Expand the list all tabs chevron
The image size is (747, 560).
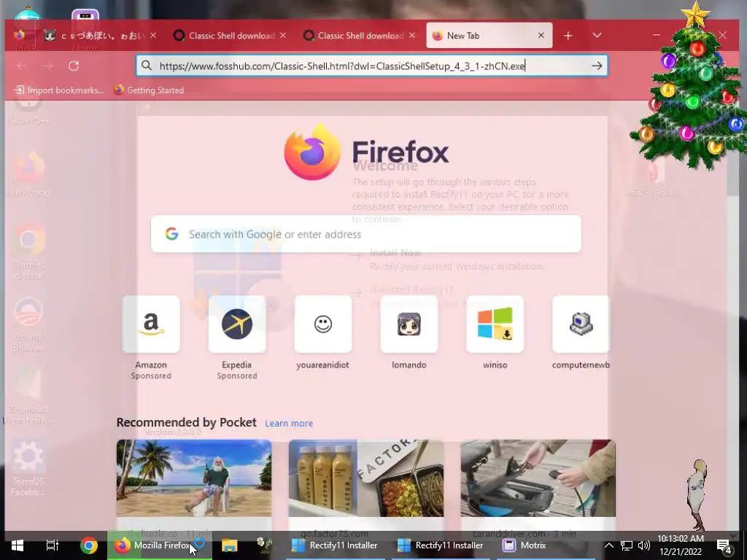[597, 36]
